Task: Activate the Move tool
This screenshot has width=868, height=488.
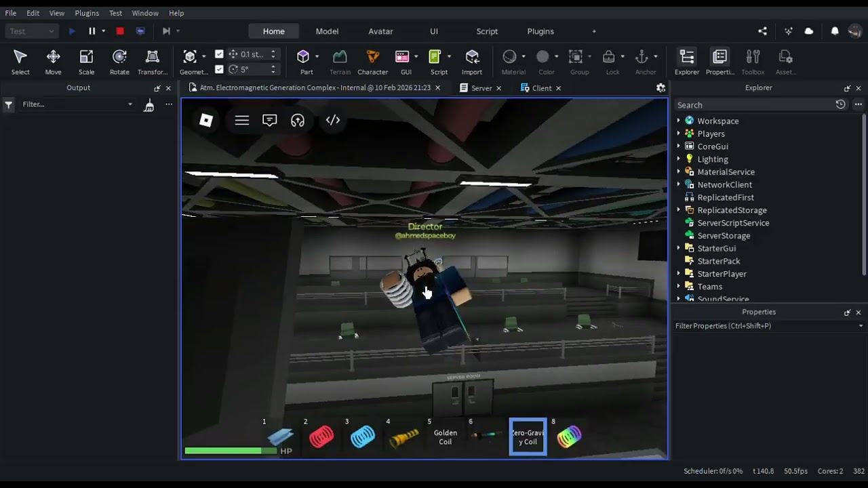Action: [x=53, y=62]
